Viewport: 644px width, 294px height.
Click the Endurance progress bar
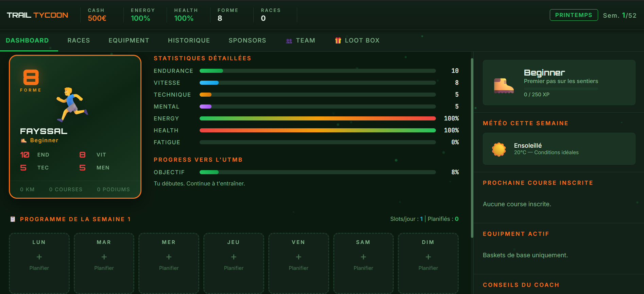coord(318,71)
